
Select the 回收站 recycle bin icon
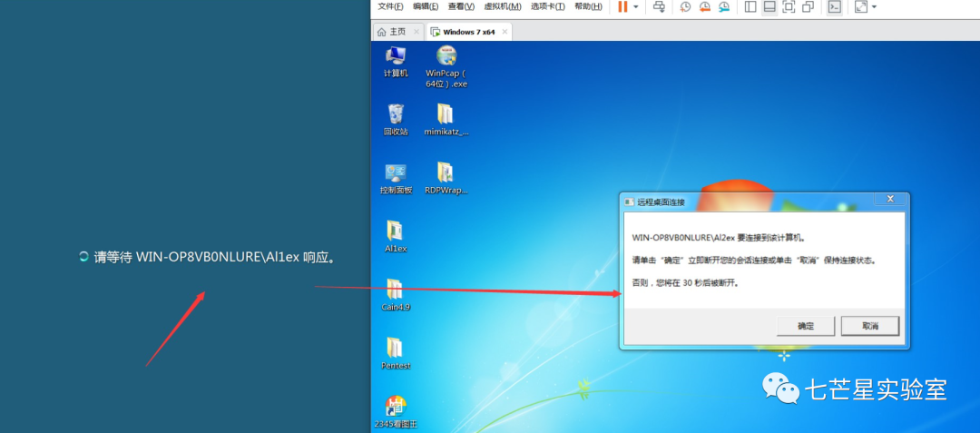click(x=396, y=119)
